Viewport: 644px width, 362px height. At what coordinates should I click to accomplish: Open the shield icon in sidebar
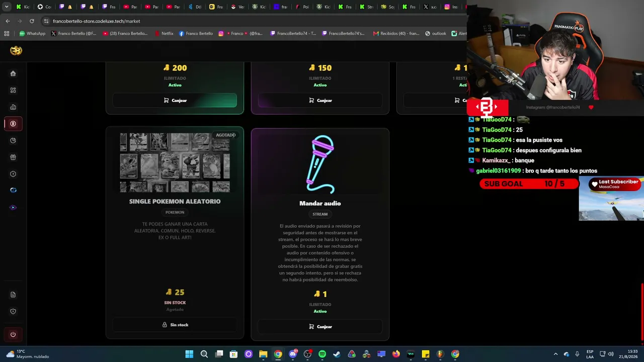click(13, 311)
